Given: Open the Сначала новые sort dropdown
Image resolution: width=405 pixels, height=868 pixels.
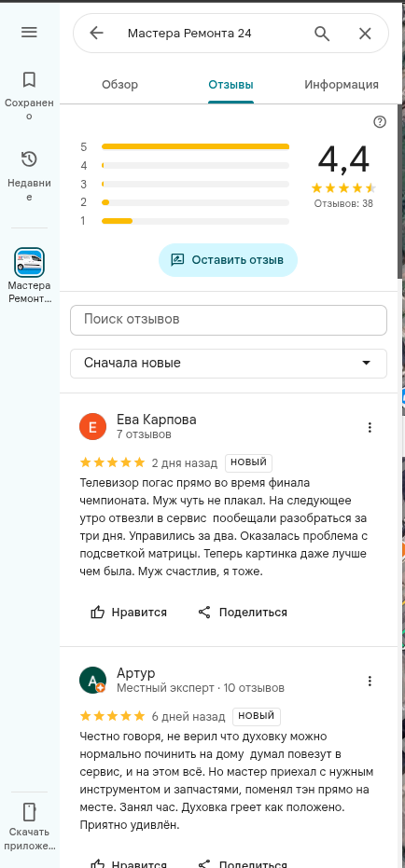Looking at the screenshot, I should 229,364.
